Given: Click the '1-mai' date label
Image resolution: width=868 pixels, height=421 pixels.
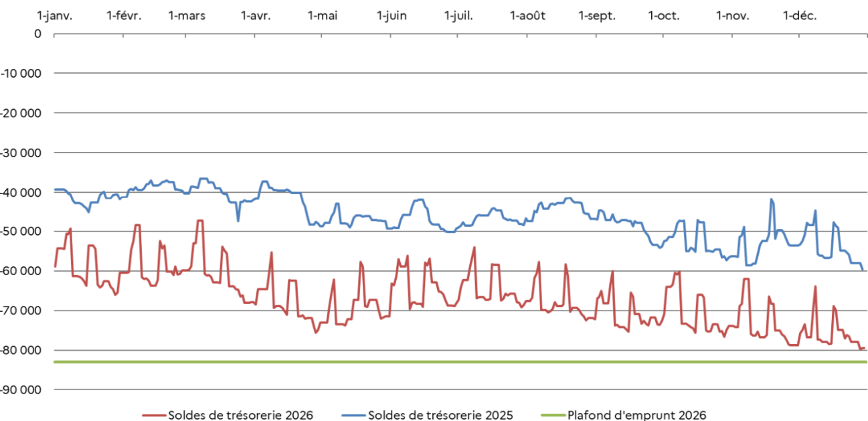Looking at the screenshot, I should coord(323,15).
